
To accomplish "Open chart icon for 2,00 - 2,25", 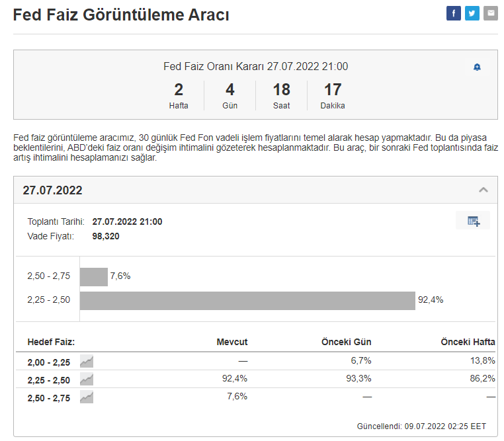I will click(x=87, y=361).
